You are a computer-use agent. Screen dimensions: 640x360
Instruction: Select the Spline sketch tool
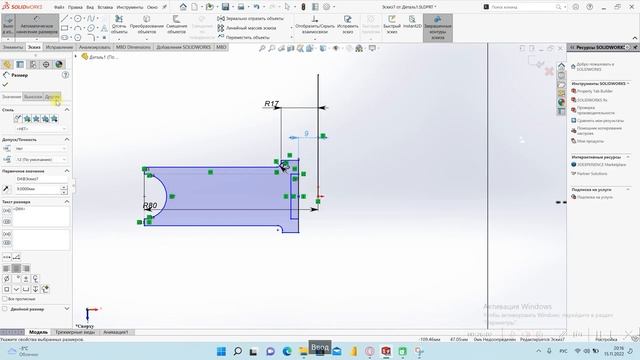tap(91, 19)
